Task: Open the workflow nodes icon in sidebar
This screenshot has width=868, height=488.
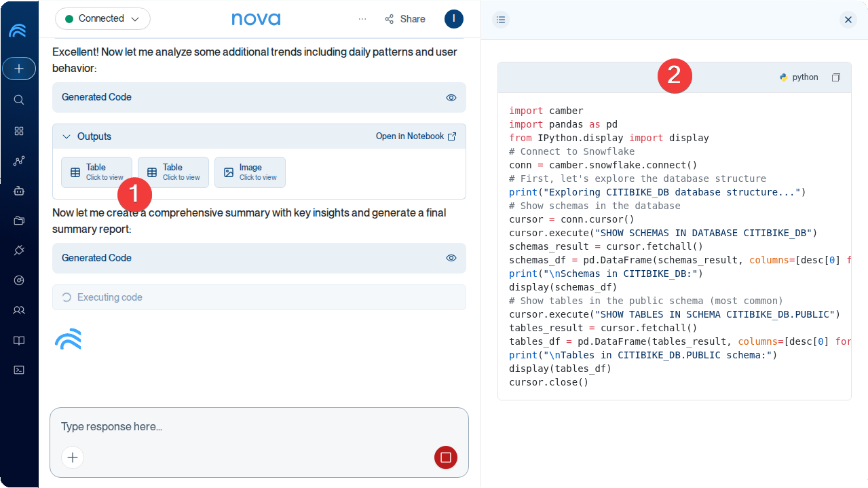Action: pos(18,161)
